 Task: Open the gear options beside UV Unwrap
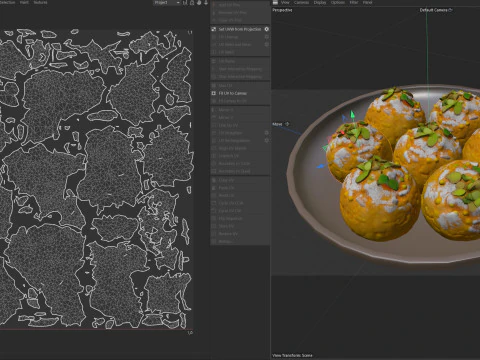coord(267,37)
